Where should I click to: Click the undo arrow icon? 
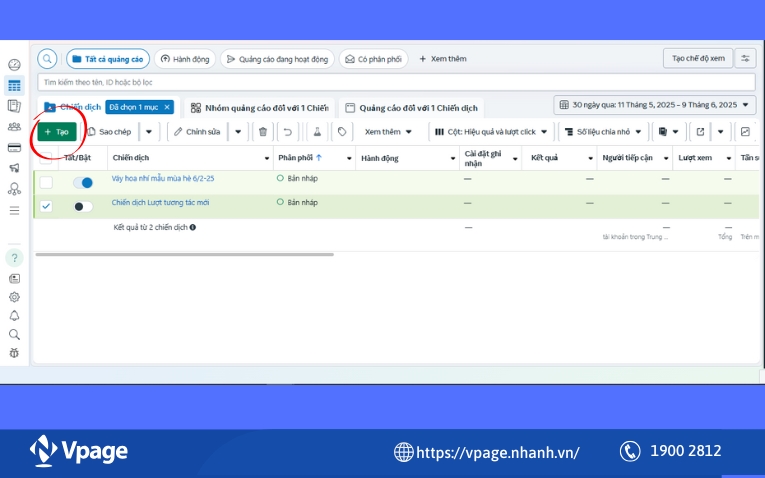[x=287, y=132]
